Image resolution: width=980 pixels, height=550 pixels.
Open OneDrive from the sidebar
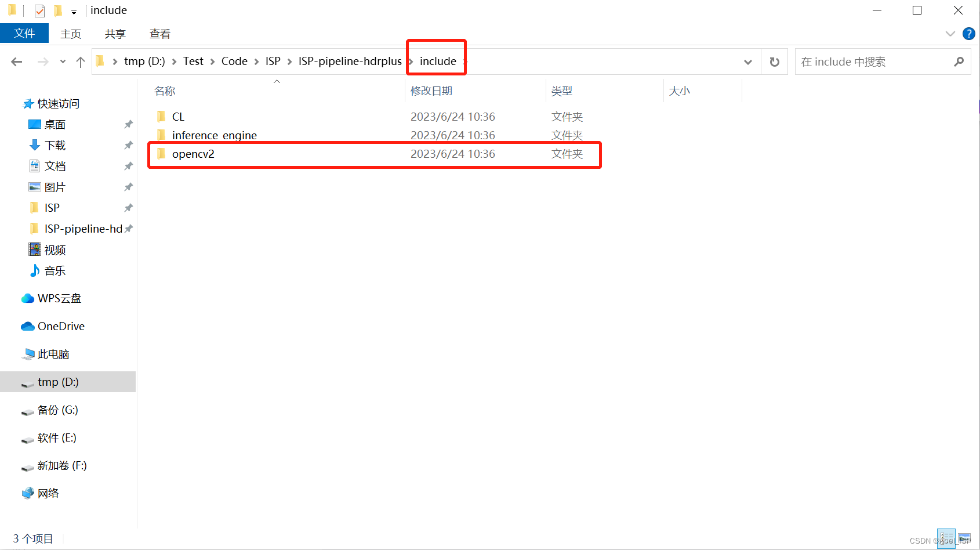(61, 326)
